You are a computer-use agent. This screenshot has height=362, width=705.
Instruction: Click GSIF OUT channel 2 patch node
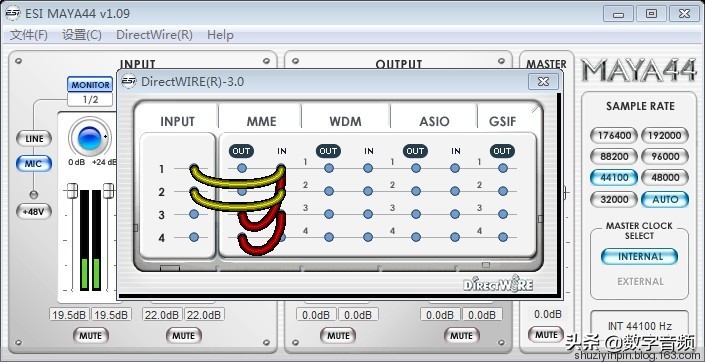[503, 191]
